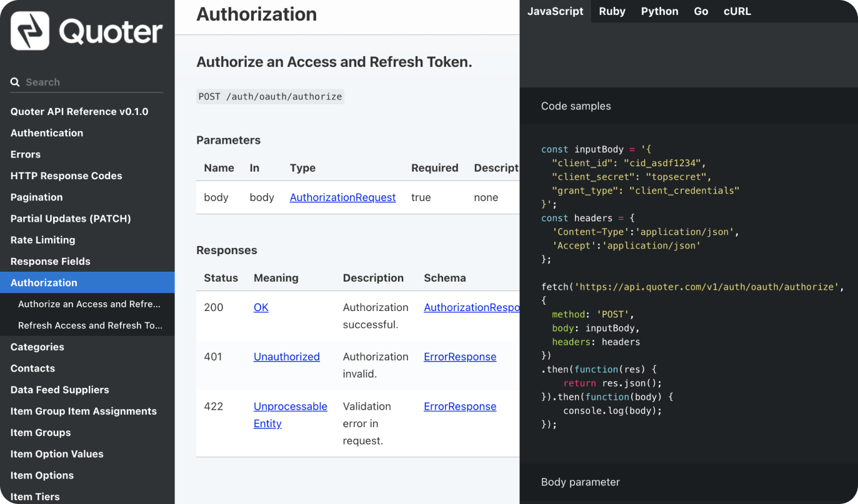Click the search magnifier icon

pos(15,82)
